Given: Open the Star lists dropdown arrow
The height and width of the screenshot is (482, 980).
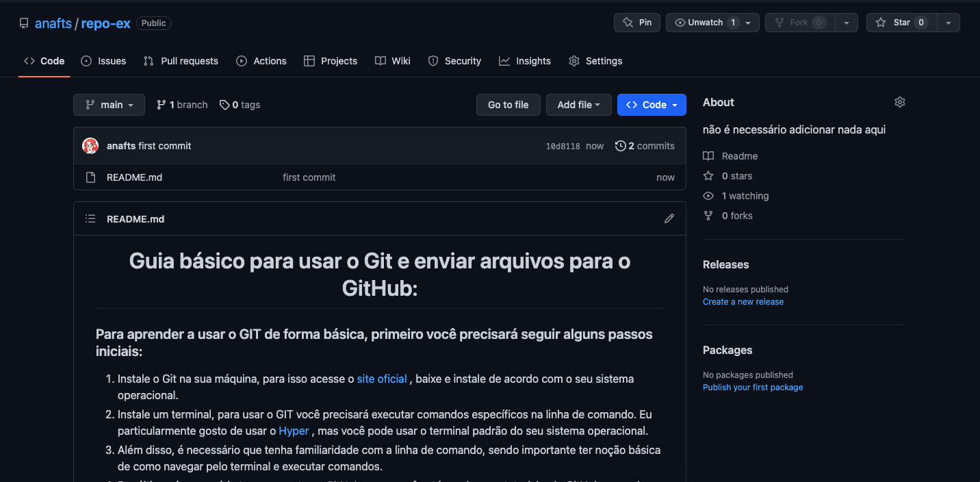Looking at the screenshot, I should tap(949, 23).
